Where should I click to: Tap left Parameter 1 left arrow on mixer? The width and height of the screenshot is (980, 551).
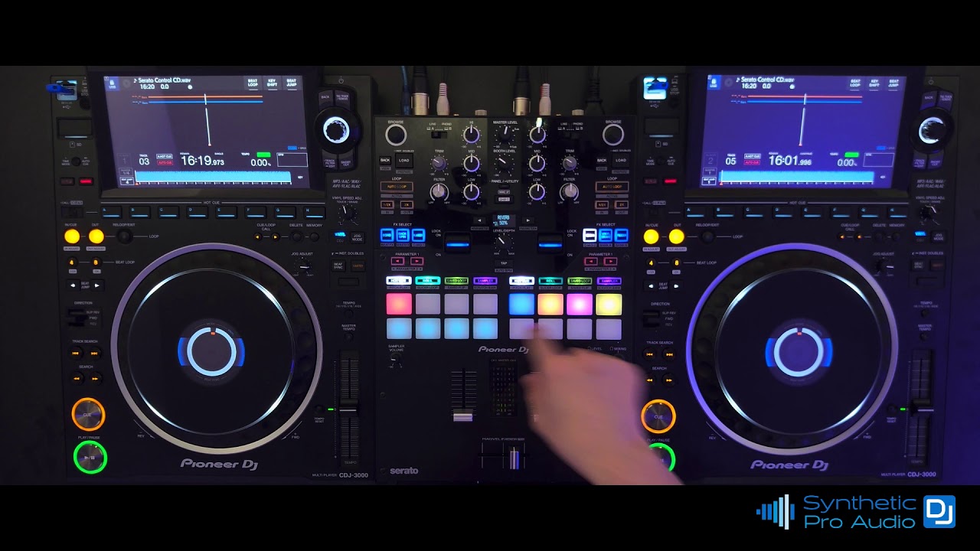[398, 262]
